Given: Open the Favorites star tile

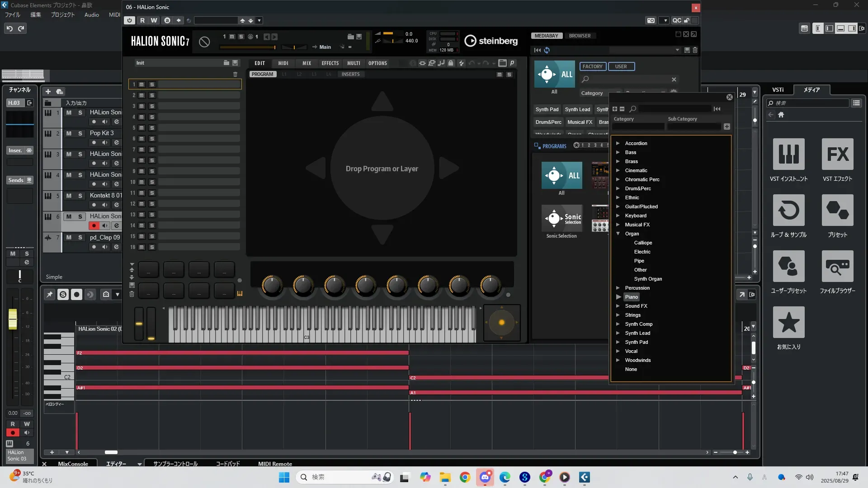Looking at the screenshot, I should click(788, 323).
